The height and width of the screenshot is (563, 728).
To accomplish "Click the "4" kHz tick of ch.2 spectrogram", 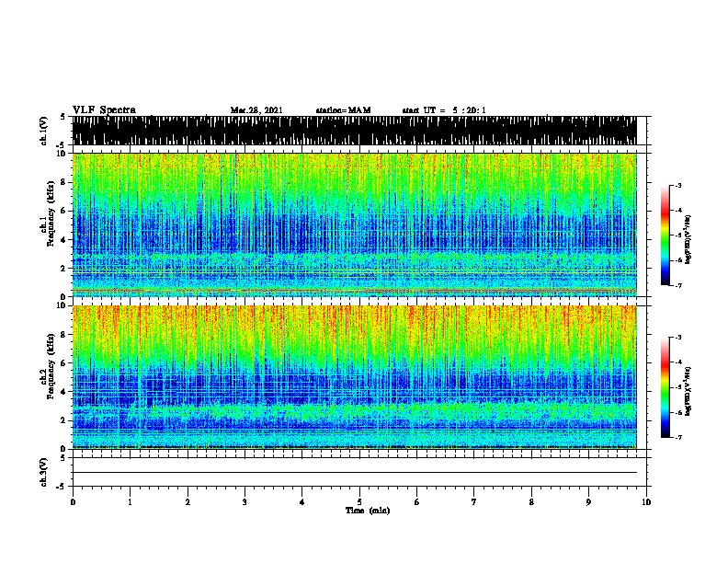I will (x=64, y=392).
